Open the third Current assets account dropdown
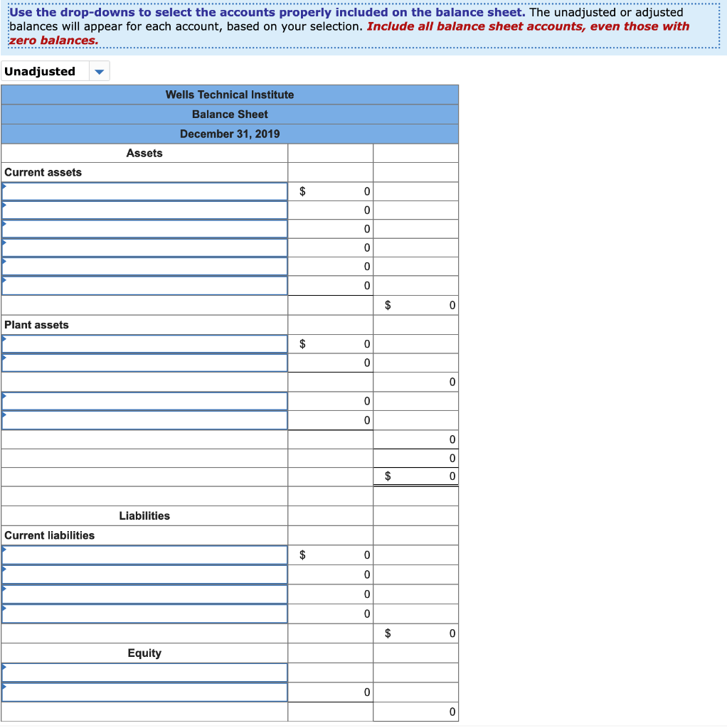The image size is (727, 728). pyautogui.click(x=144, y=228)
